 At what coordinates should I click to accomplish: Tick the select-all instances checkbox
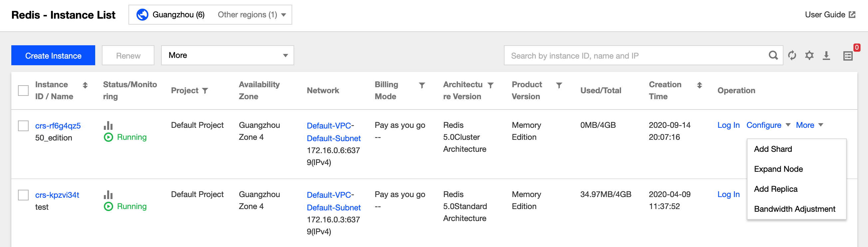click(23, 90)
